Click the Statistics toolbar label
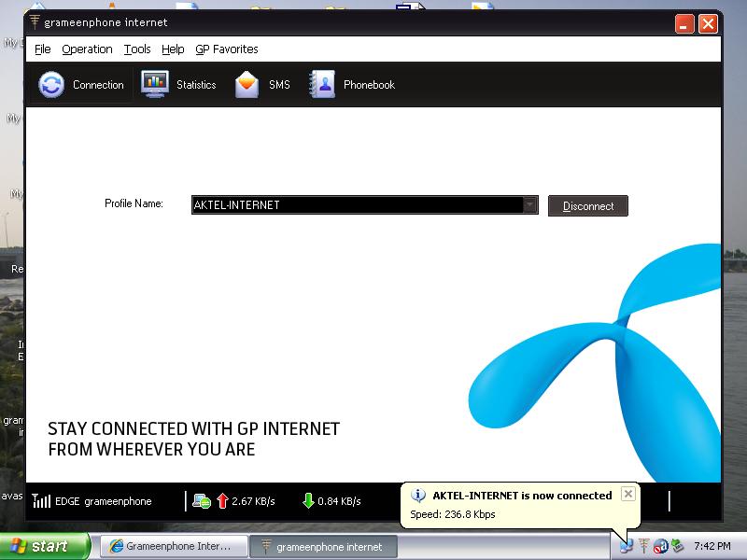Viewport: 747px width, 560px height. 196,85
